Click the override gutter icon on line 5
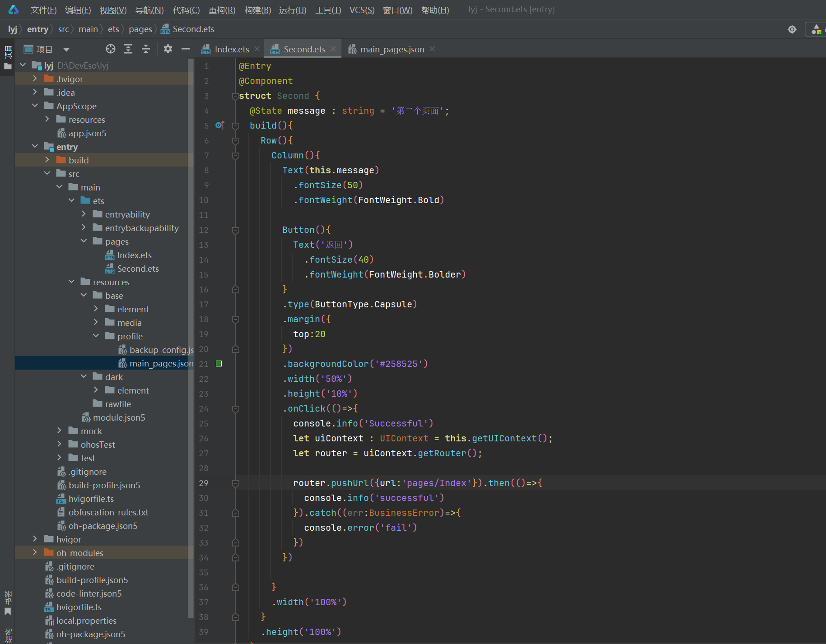826x644 pixels. tap(220, 125)
